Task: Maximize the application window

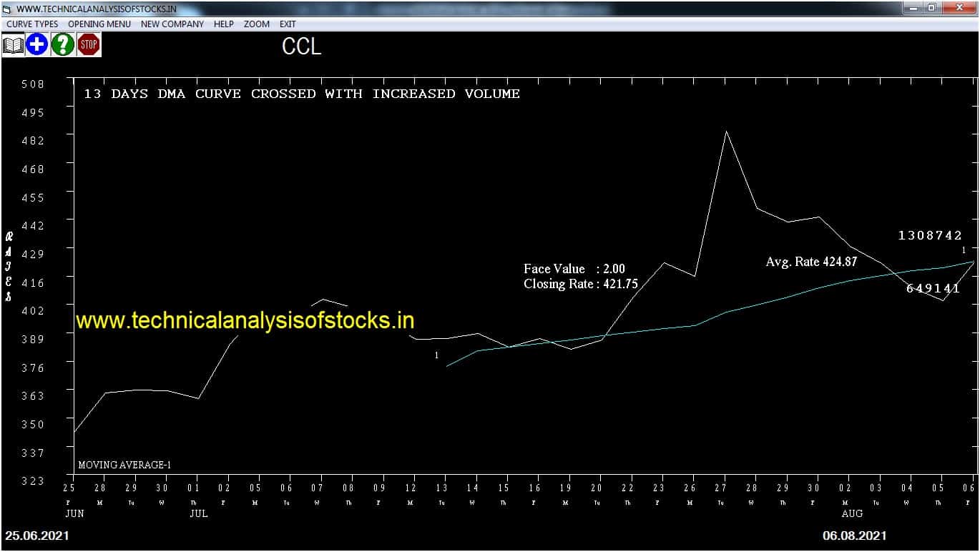Action: pyautogui.click(x=931, y=8)
